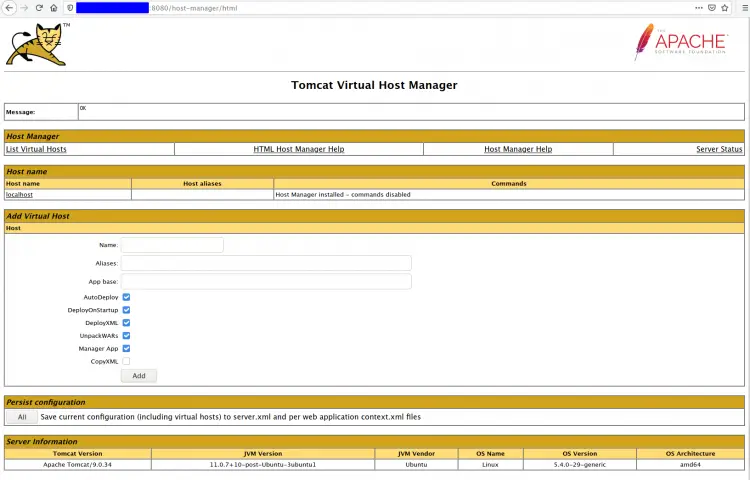The height and width of the screenshot is (480, 750).
Task: Toggle the DeployOnStartup checkbox
Action: pyautogui.click(x=126, y=310)
